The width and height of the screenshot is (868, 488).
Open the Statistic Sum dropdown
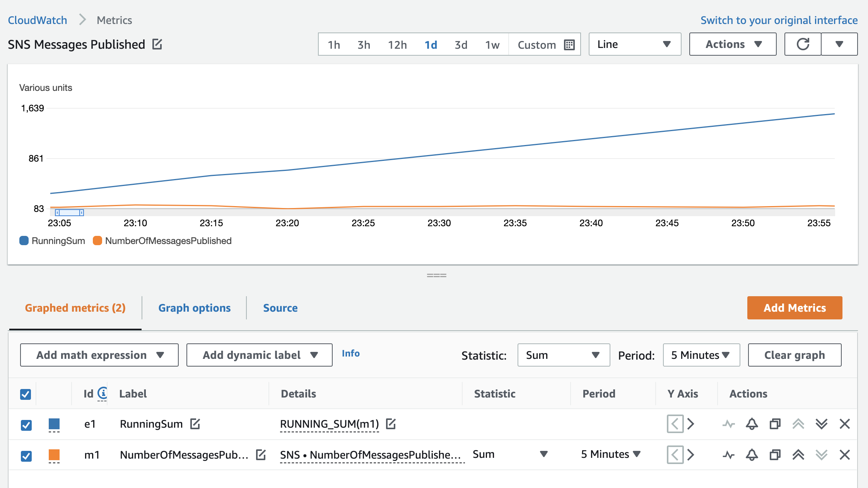(x=563, y=355)
